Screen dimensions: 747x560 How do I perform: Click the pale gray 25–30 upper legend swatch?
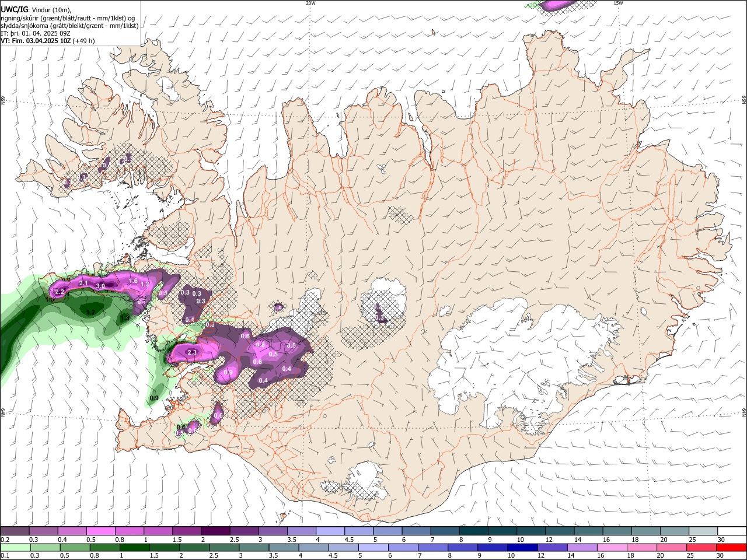click(703, 531)
